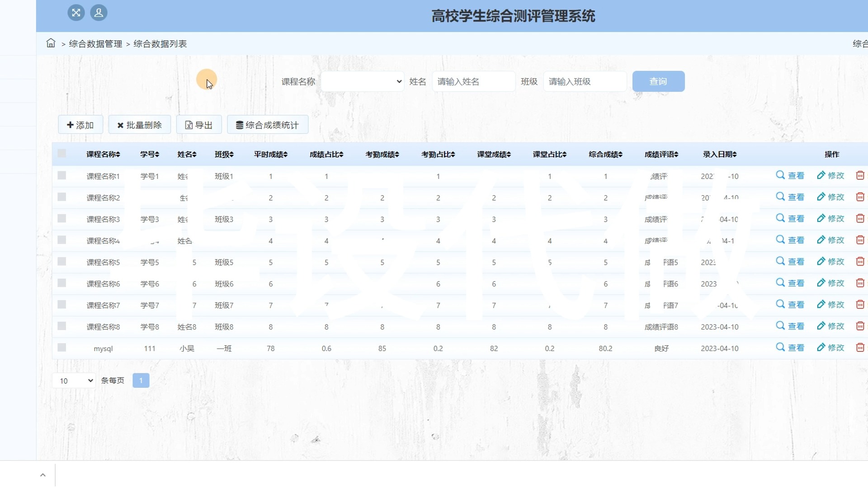Select the 良好 comment cell in mysql row
This screenshot has height=488, width=868.
pos(661,348)
